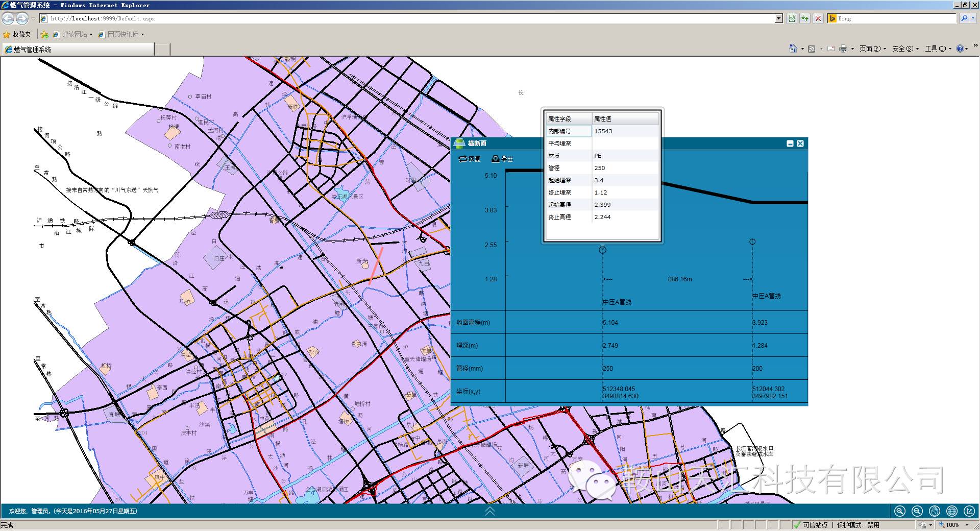
Task: Click the right pipe node circle on the profile
Action: click(752, 242)
